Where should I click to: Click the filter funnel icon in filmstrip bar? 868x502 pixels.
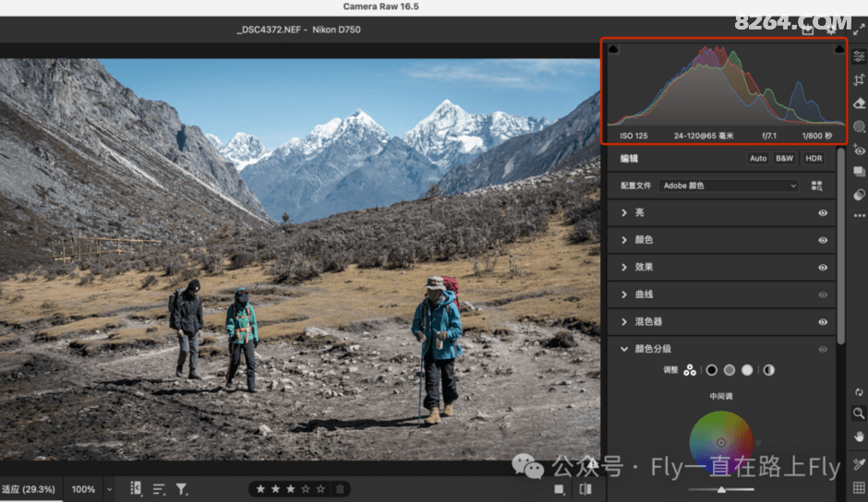point(182,489)
